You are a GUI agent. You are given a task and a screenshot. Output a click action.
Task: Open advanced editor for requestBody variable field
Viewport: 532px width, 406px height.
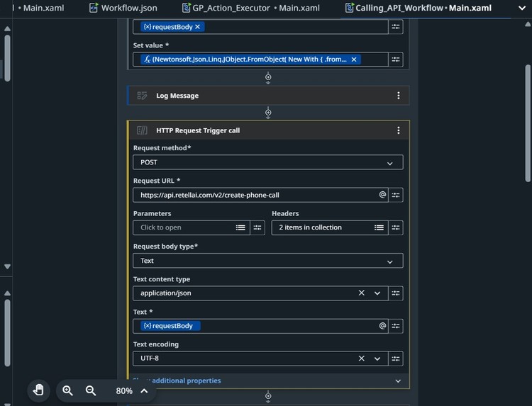396,27
